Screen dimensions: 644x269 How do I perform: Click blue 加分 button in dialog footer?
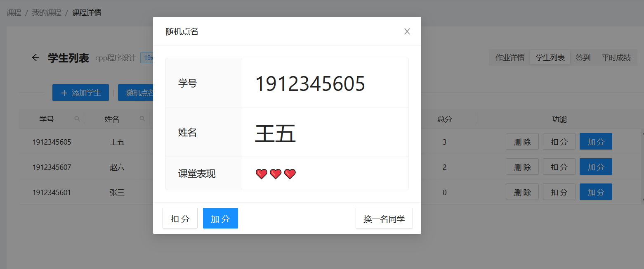[x=220, y=218]
